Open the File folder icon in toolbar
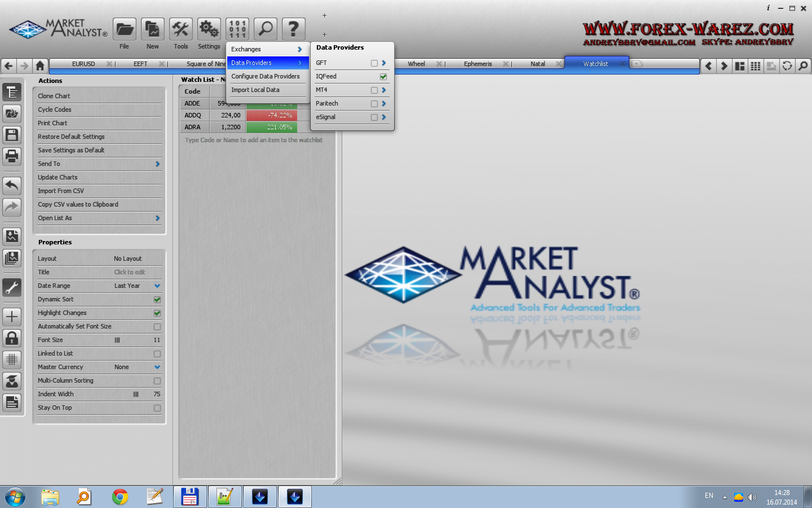Viewport: 812px width, 508px height. (x=124, y=29)
